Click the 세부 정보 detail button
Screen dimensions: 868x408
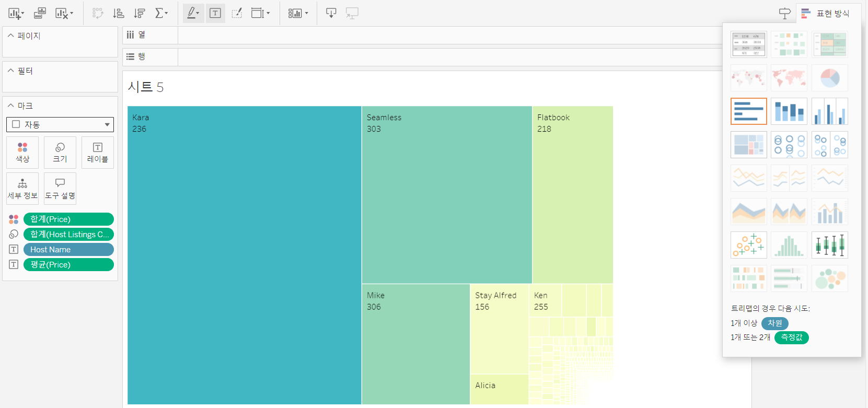point(22,189)
